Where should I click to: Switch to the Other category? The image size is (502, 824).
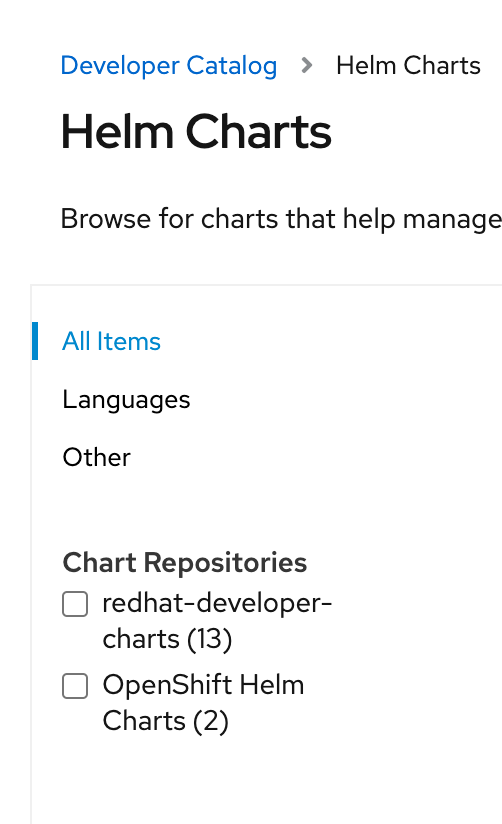(96, 457)
